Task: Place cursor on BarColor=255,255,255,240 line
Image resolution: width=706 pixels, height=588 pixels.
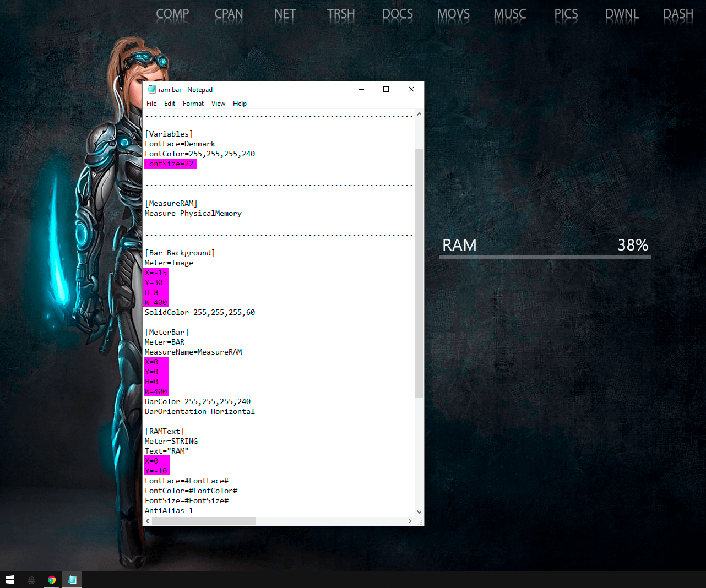Action: [198, 402]
